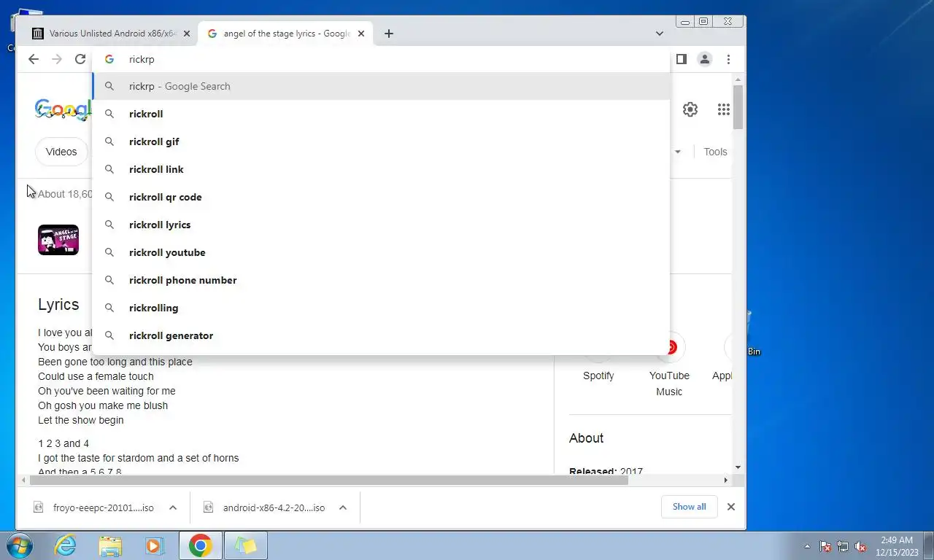Image resolution: width=934 pixels, height=560 pixels.
Task: Click the vertical page scrollbar thumb
Action: point(738,107)
